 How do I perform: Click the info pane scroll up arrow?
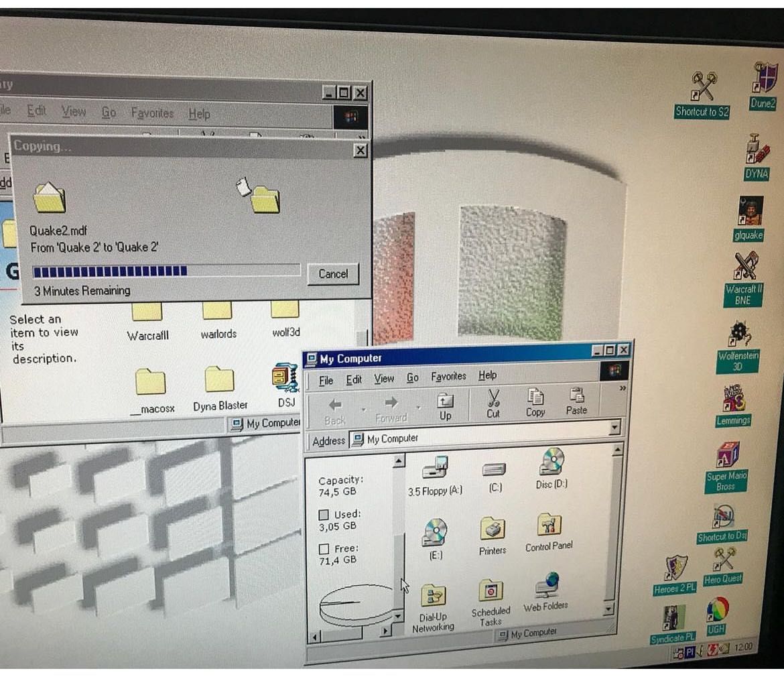click(399, 460)
